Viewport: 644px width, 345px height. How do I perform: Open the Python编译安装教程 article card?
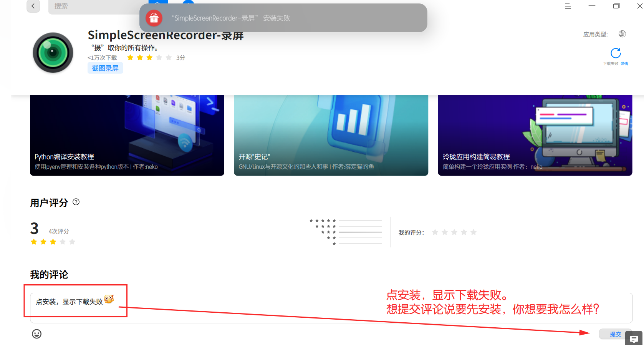pyautogui.click(x=127, y=135)
